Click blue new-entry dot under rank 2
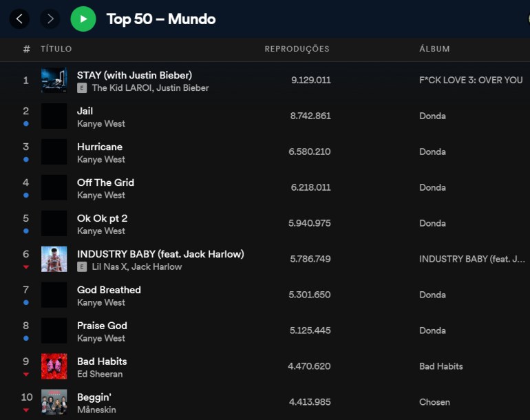 [26, 124]
